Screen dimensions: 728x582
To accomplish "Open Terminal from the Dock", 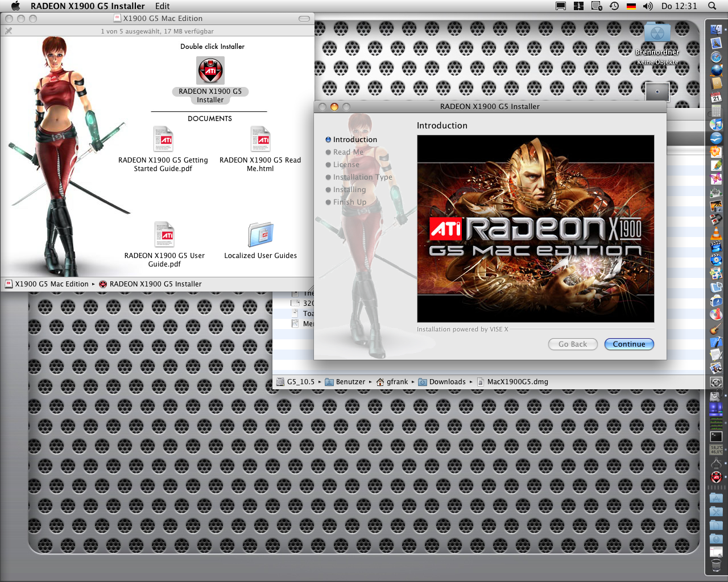I will point(716,436).
